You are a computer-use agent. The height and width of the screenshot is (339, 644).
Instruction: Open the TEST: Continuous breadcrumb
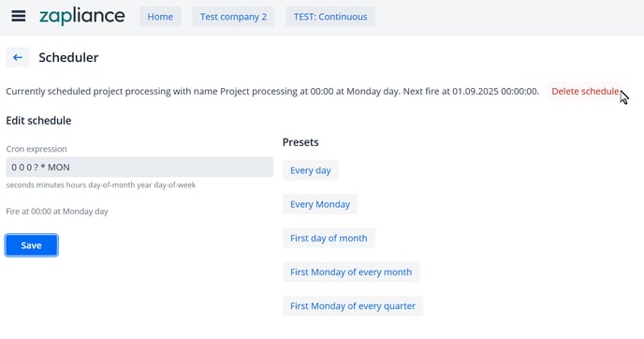click(x=330, y=17)
